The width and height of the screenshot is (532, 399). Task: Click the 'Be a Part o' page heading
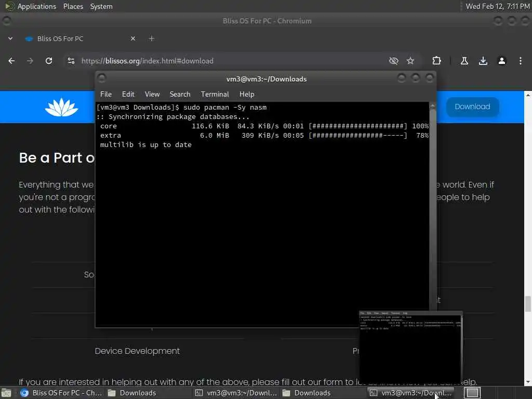(57, 158)
